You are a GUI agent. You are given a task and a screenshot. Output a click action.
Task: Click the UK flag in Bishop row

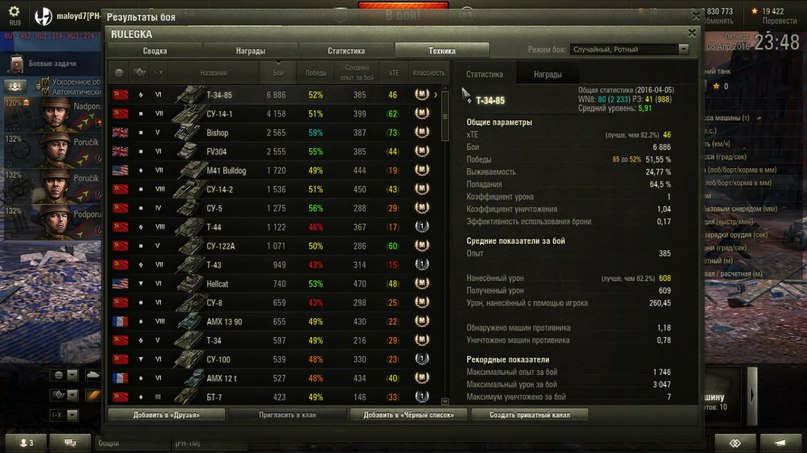(120, 133)
